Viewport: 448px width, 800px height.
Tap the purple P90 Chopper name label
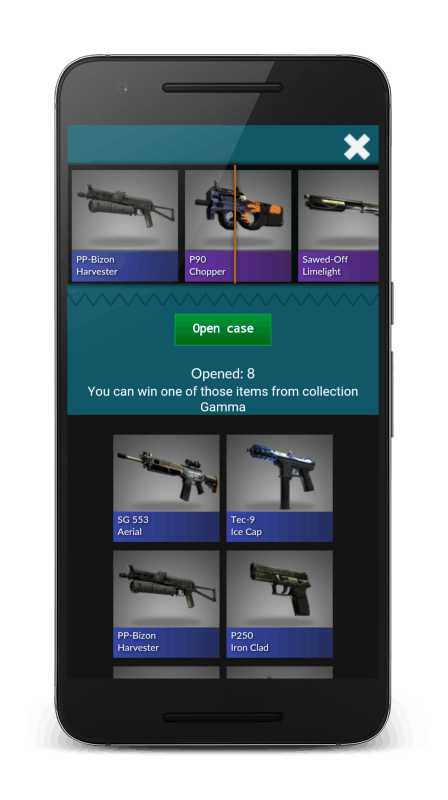point(238,266)
